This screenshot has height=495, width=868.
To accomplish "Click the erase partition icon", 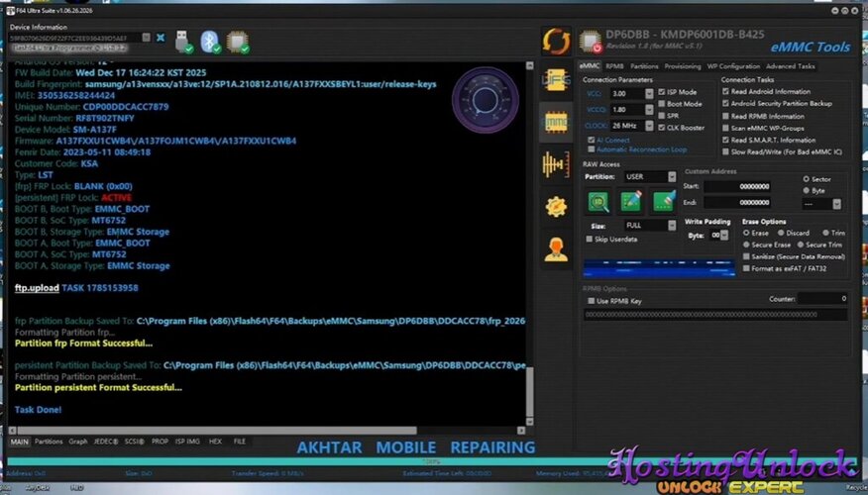I will 664,202.
